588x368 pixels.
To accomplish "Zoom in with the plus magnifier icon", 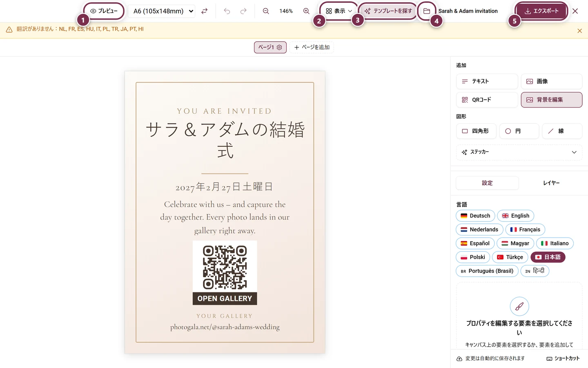I will [306, 11].
